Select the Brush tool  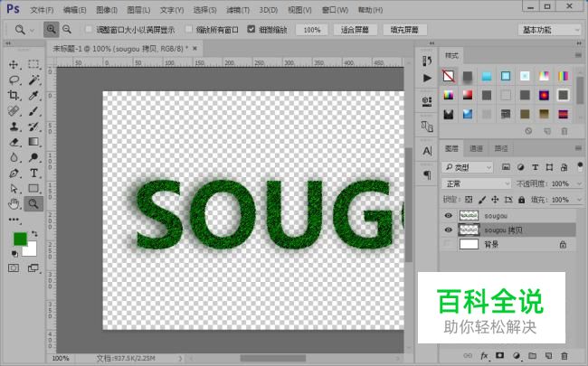coord(33,111)
